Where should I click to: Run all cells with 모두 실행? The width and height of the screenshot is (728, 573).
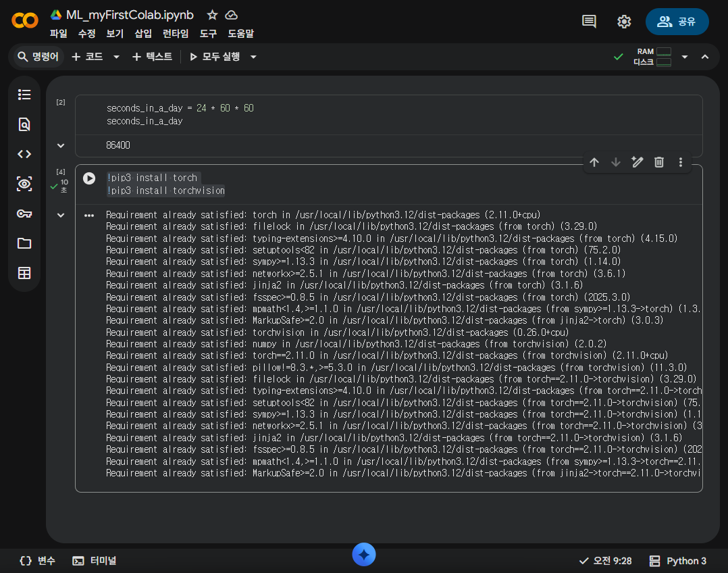pyautogui.click(x=215, y=57)
